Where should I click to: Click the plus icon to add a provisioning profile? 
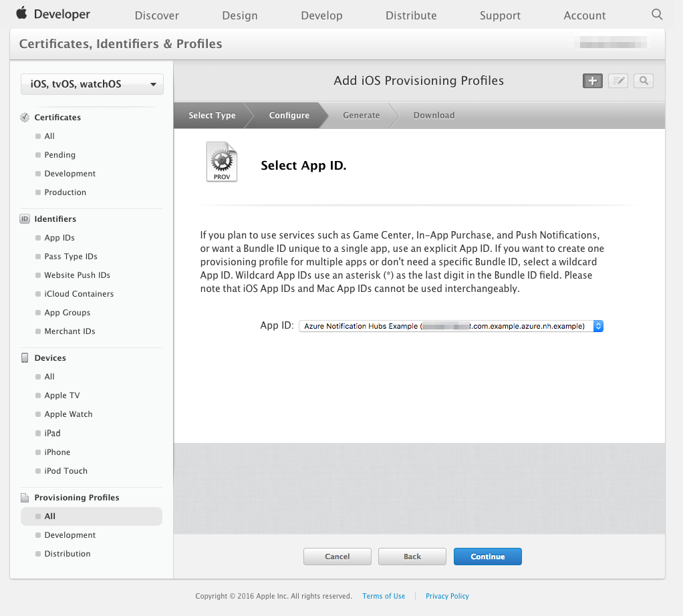[592, 80]
